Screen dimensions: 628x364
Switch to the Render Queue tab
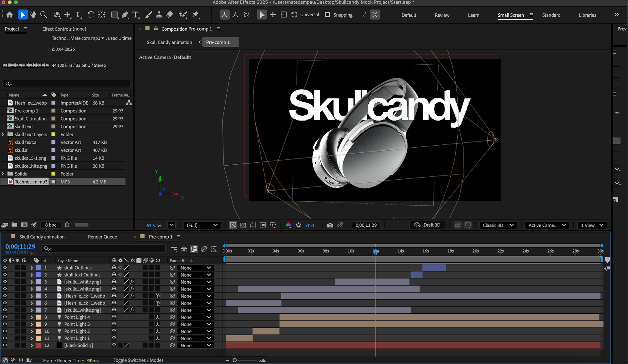pyautogui.click(x=102, y=237)
